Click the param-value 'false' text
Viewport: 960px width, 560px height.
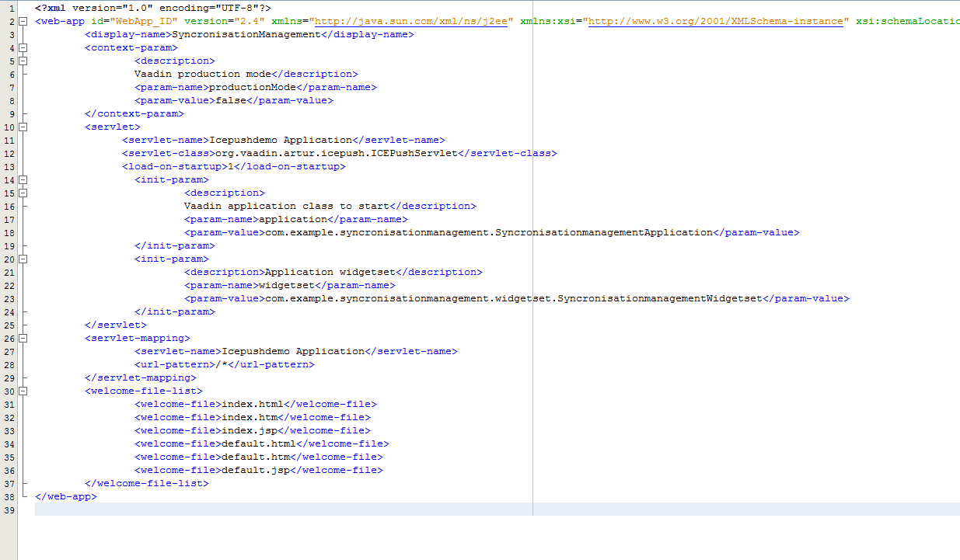click(x=231, y=100)
